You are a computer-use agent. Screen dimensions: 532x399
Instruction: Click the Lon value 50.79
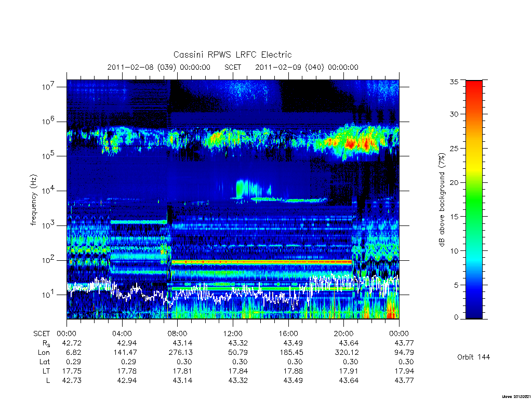[x=238, y=353]
